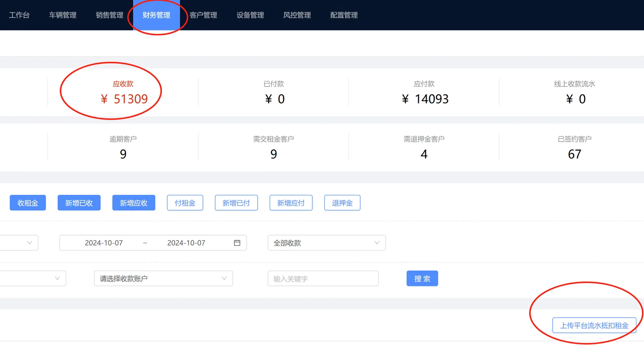The image size is (644, 345).
Task: Open 客户管理 in the navigation bar
Action: point(203,15)
